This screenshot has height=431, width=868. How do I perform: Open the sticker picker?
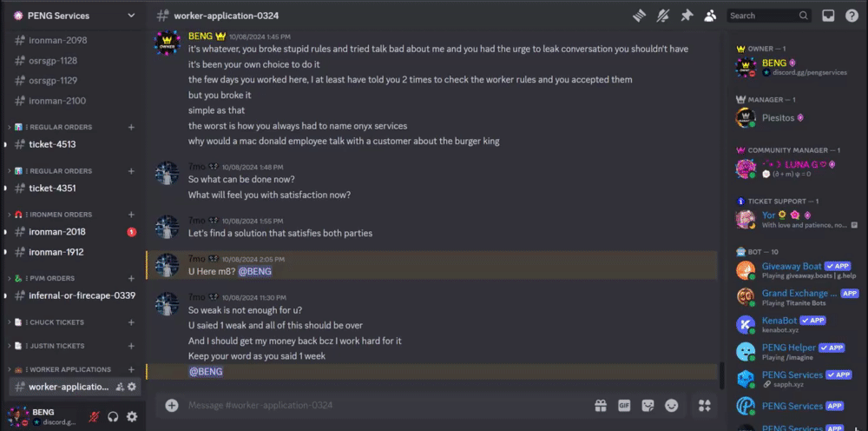coord(648,405)
